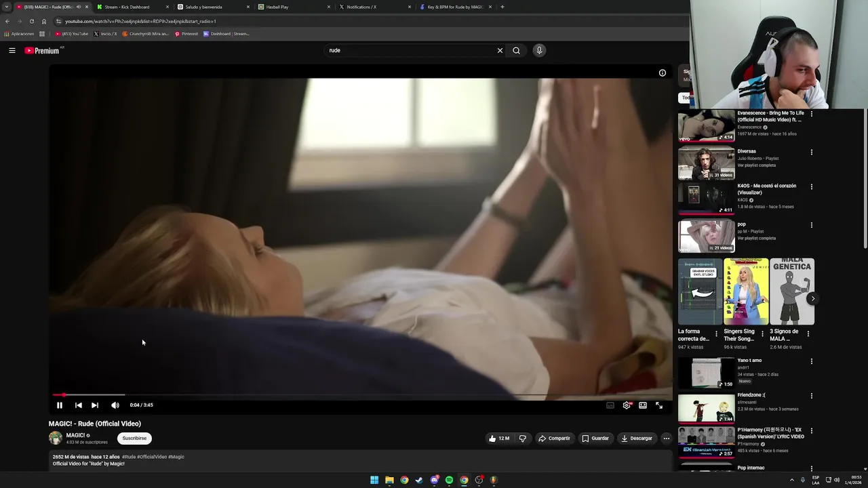Download video with Descargar button
This screenshot has height=488, width=868.
click(637, 439)
